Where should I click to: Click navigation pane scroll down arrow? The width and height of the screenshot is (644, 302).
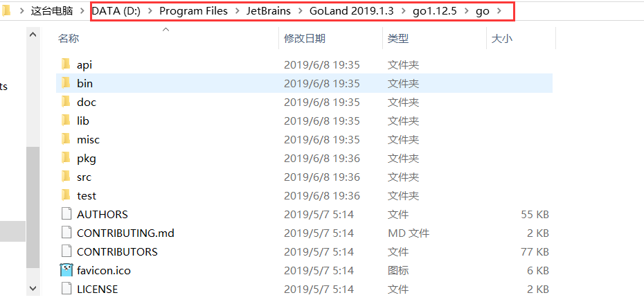[x=33, y=288]
